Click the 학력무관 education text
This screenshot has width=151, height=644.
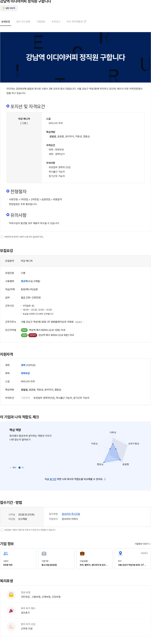(x=25, y=373)
